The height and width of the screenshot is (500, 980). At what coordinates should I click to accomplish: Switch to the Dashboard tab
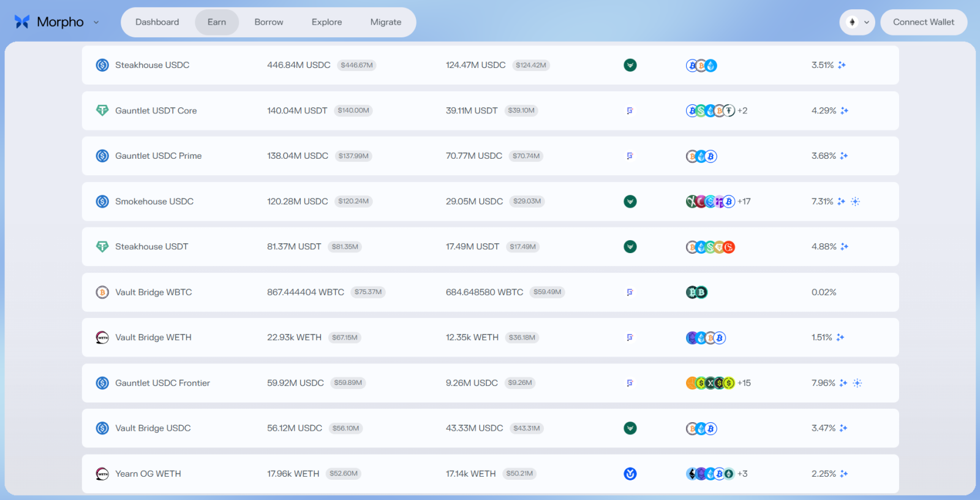[157, 22]
